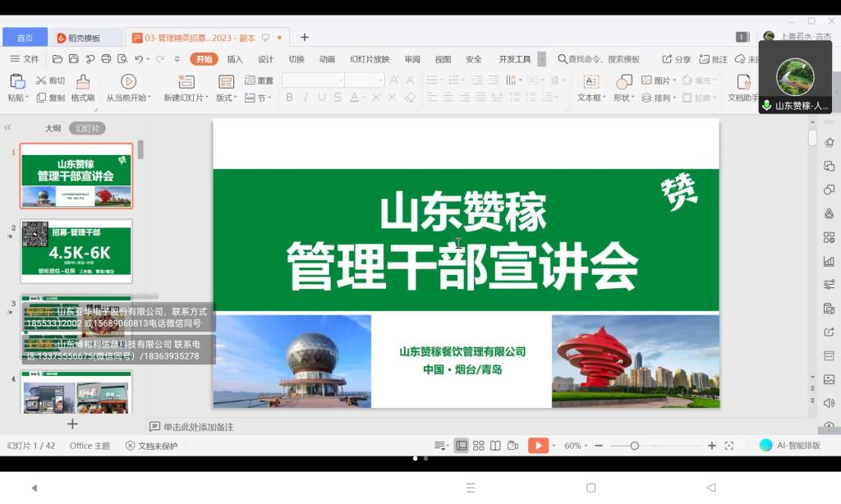Click the orange play slideshow button in status bar

point(537,446)
